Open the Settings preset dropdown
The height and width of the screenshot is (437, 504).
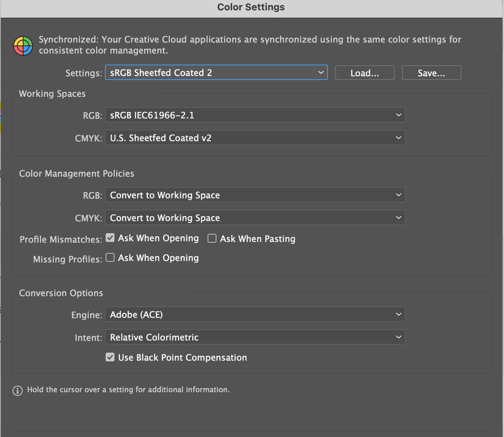click(x=216, y=73)
